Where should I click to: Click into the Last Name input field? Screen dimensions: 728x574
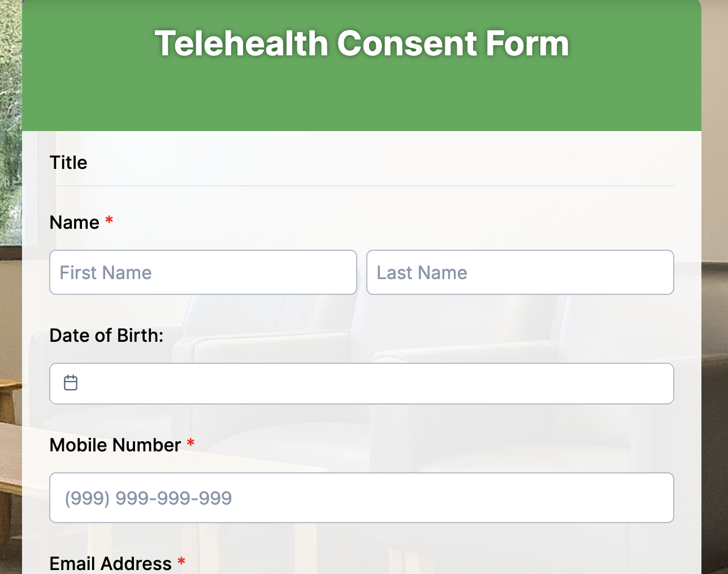click(x=520, y=272)
